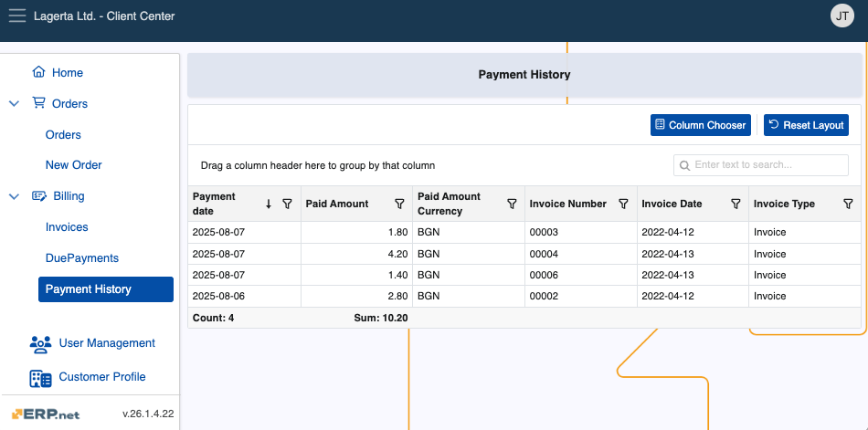Click the Payment History page title

pyautogui.click(x=524, y=74)
